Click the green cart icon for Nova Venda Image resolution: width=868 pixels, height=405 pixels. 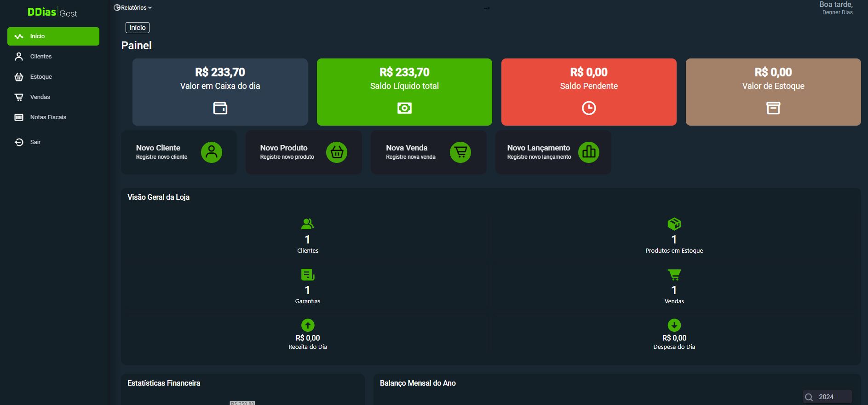point(460,152)
